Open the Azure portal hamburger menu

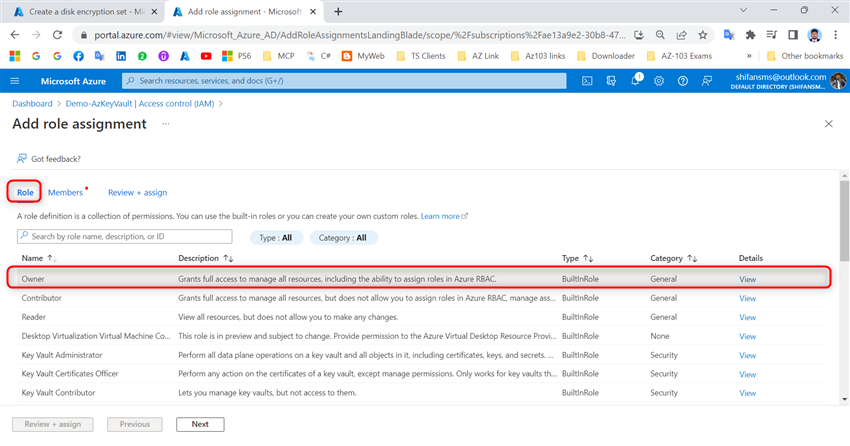[x=15, y=81]
